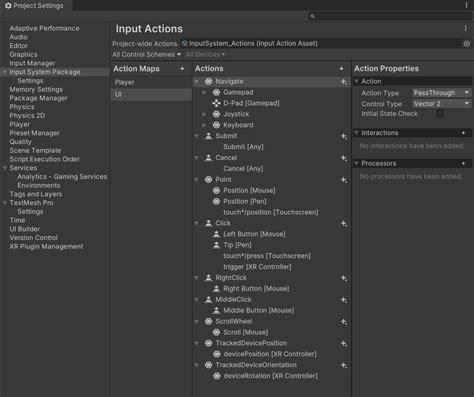Screen dimensions: 474x397
Task: Open Analytics - Gaming Services settings
Action: [62, 177]
